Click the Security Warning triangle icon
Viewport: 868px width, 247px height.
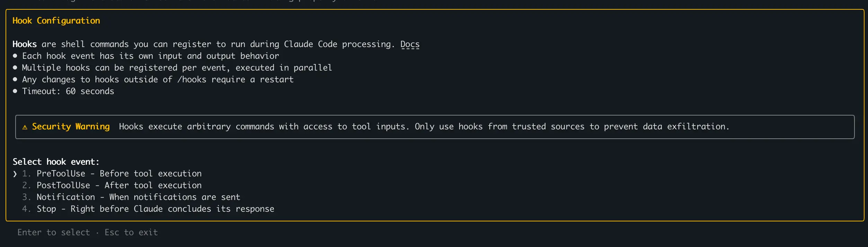click(x=25, y=127)
